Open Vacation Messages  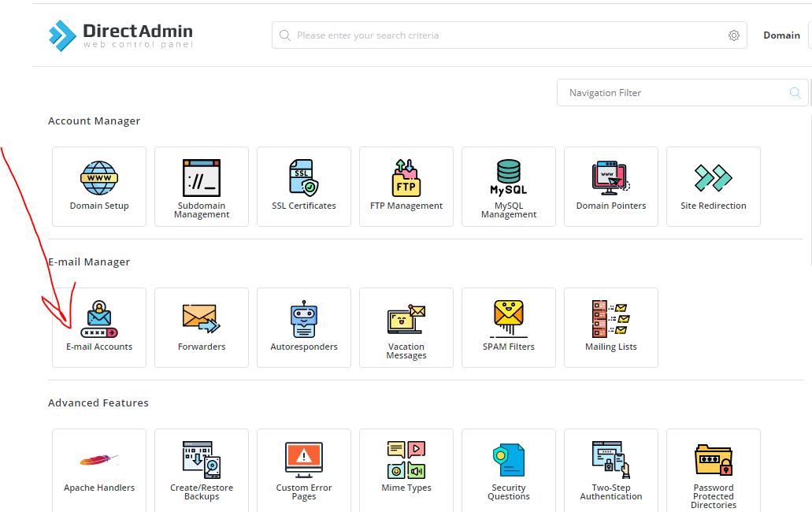(406, 321)
